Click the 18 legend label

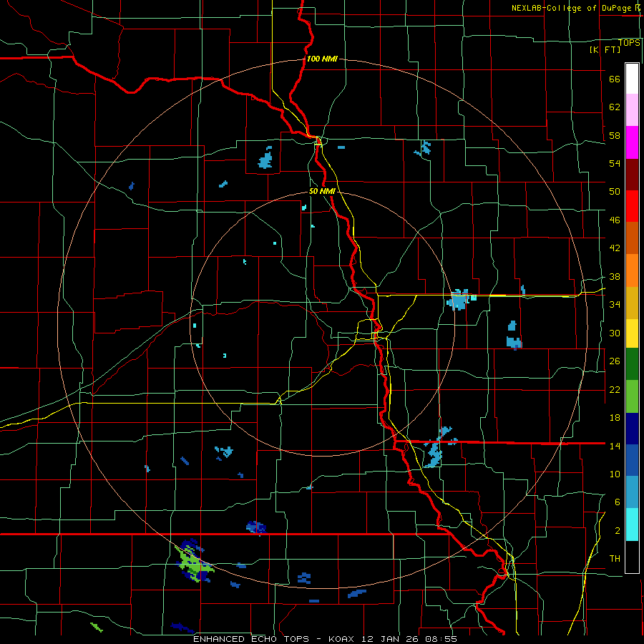[615, 418]
